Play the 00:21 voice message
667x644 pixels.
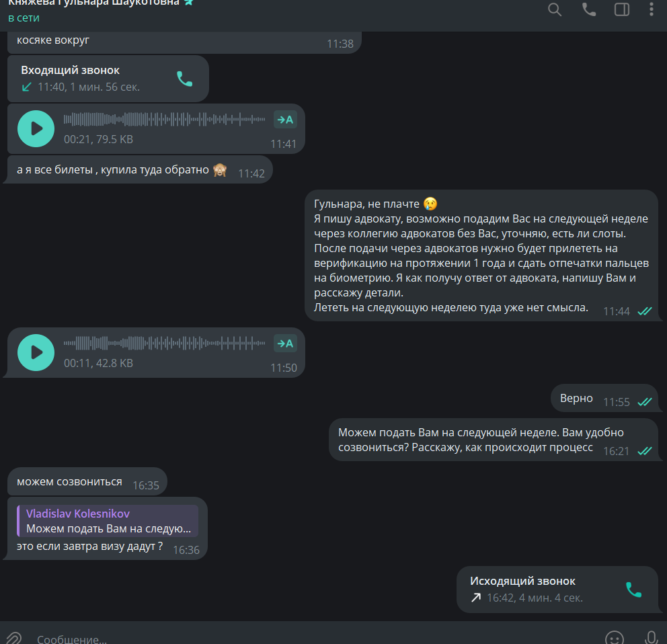tap(36, 128)
